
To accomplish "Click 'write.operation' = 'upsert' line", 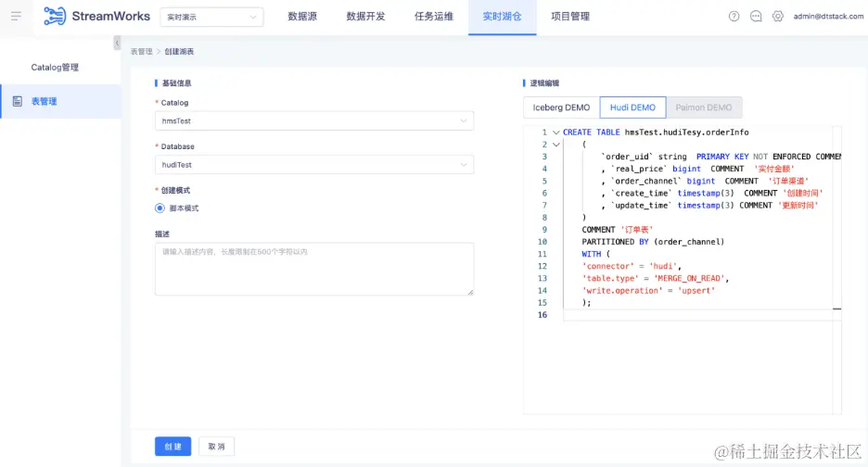I will [x=648, y=291].
